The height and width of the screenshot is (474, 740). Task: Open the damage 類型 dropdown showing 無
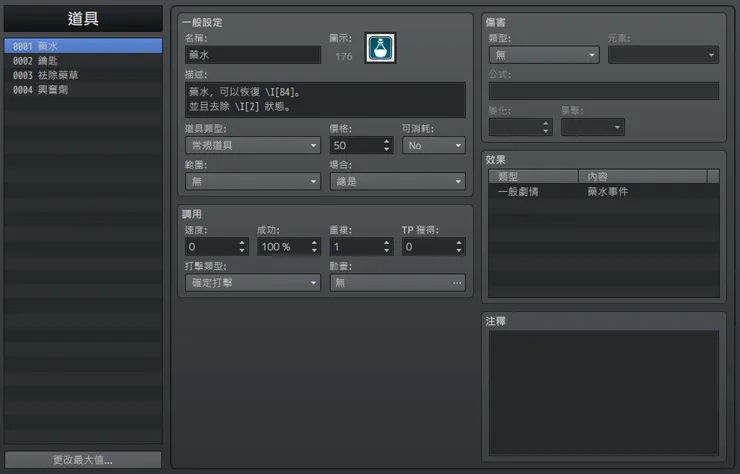coord(544,55)
